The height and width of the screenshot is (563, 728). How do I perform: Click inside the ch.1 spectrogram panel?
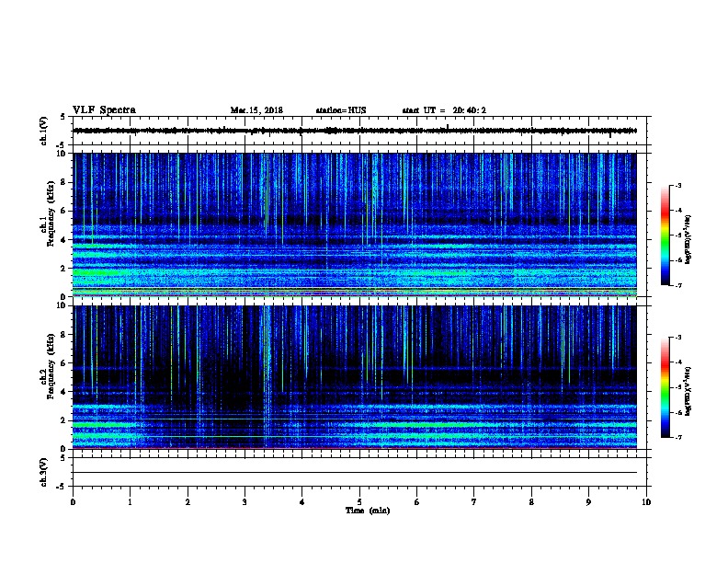click(x=355, y=224)
